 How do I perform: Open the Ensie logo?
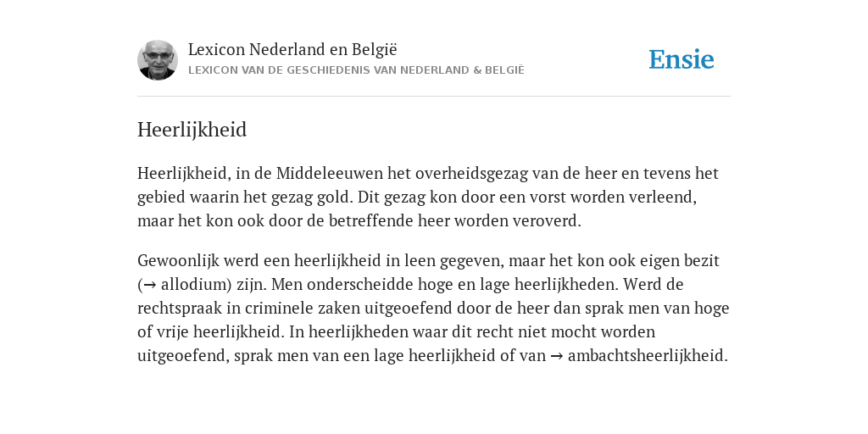(x=682, y=59)
